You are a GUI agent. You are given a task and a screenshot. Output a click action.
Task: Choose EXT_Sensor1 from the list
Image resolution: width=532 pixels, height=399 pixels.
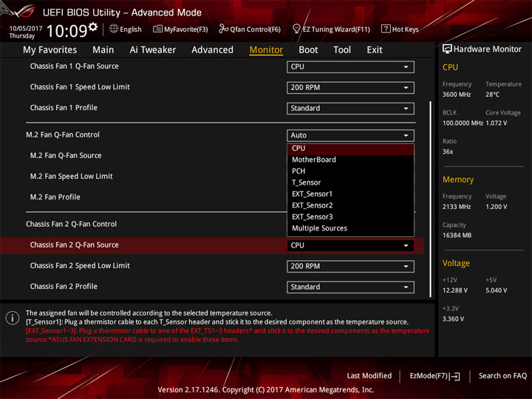(350, 194)
